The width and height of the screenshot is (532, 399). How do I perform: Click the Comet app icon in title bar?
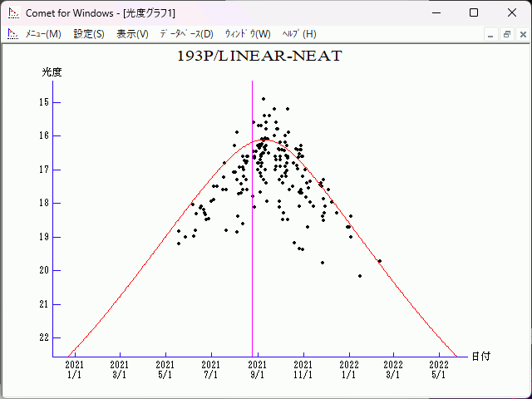(14, 13)
